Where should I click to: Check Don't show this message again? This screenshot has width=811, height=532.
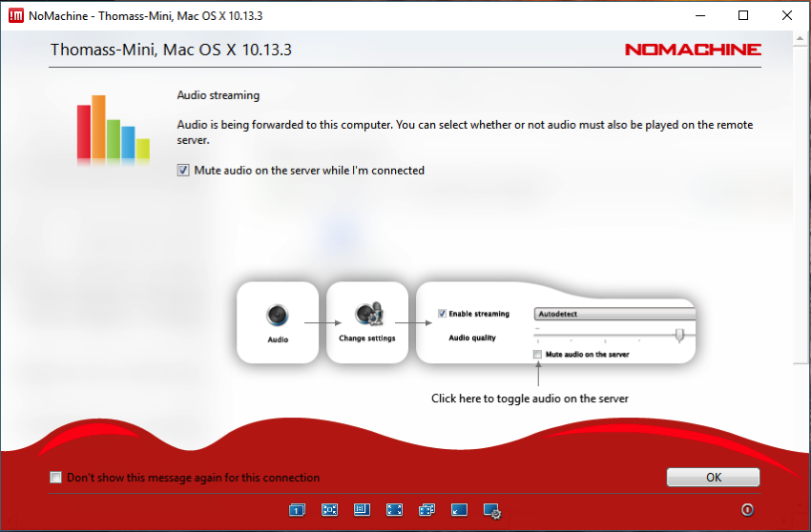coord(55,478)
